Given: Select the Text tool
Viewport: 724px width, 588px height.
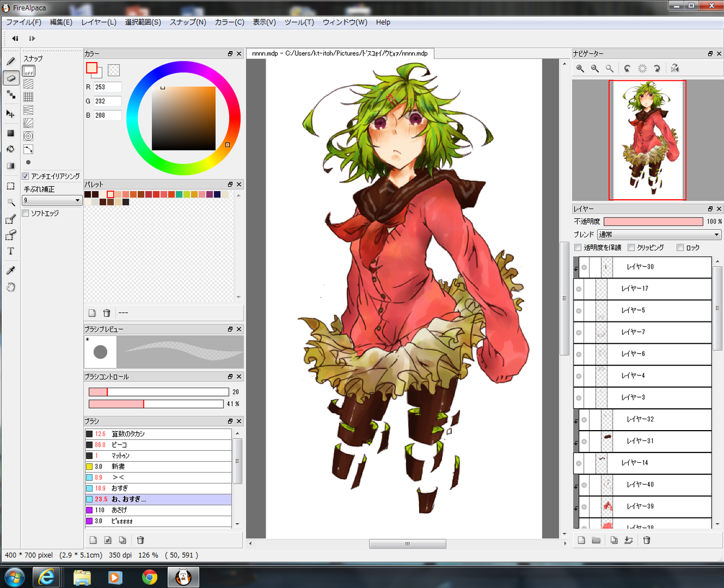Looking at the screenshot, I should pyautogui.click(x=10, y=251).
